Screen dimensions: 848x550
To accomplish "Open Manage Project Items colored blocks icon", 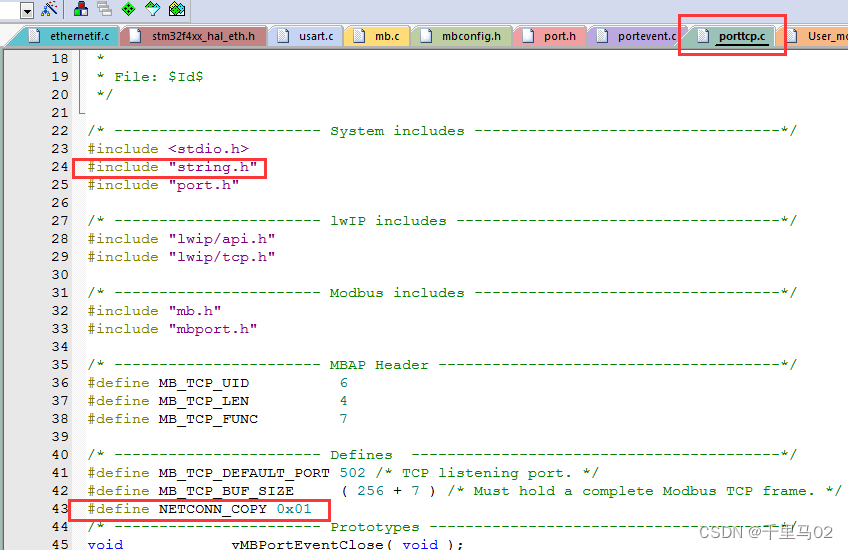I will [81, 8].
